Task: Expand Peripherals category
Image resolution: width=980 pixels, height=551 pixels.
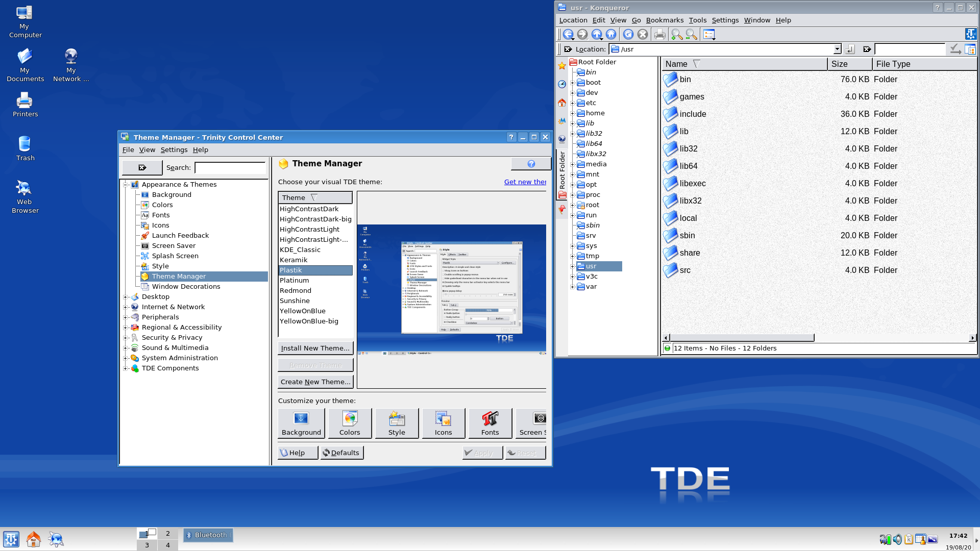Action: [x=126, y=317]
